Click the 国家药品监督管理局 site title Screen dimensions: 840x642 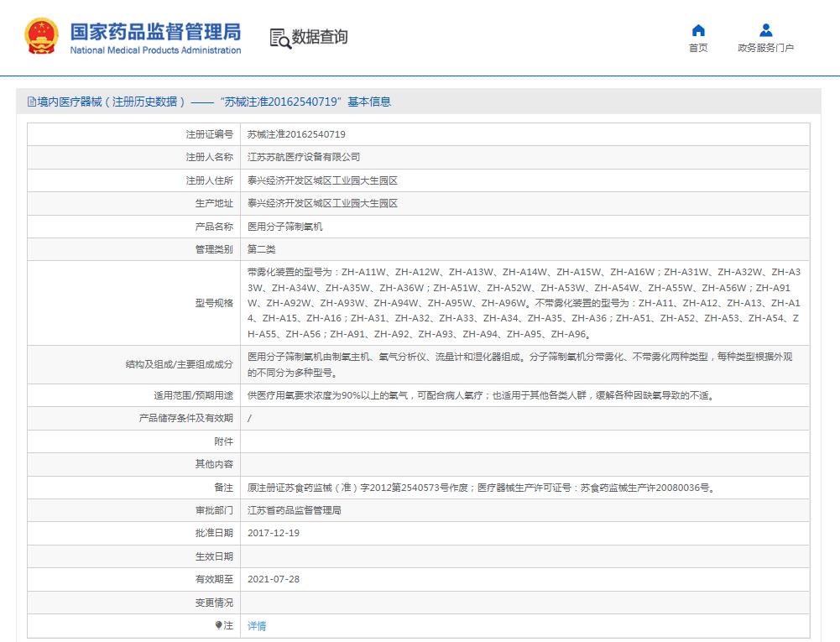click(x=155, y=31)
